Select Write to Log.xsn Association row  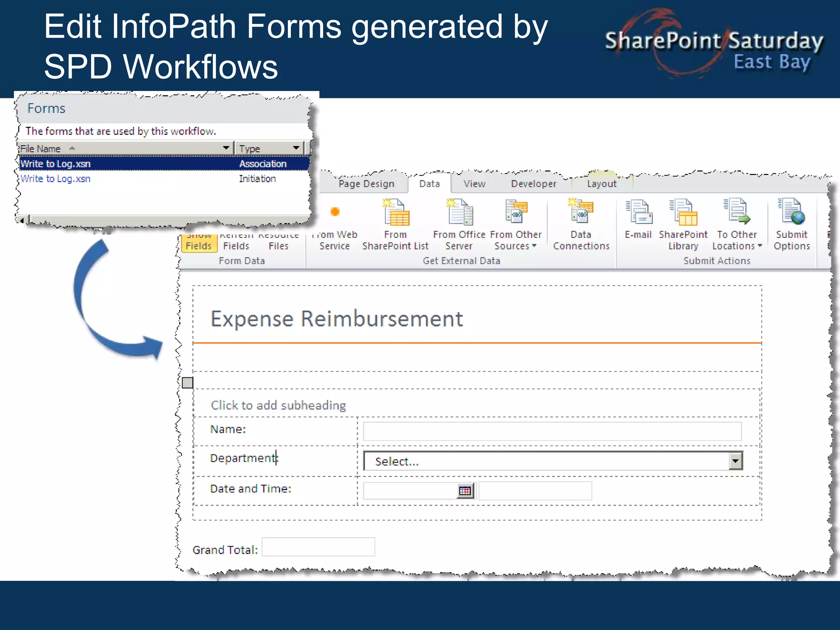tap(164, 164)
